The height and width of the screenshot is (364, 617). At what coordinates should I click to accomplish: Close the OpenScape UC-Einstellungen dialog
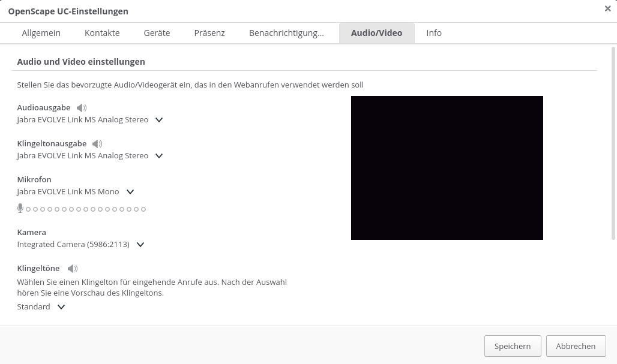[607, 8]
